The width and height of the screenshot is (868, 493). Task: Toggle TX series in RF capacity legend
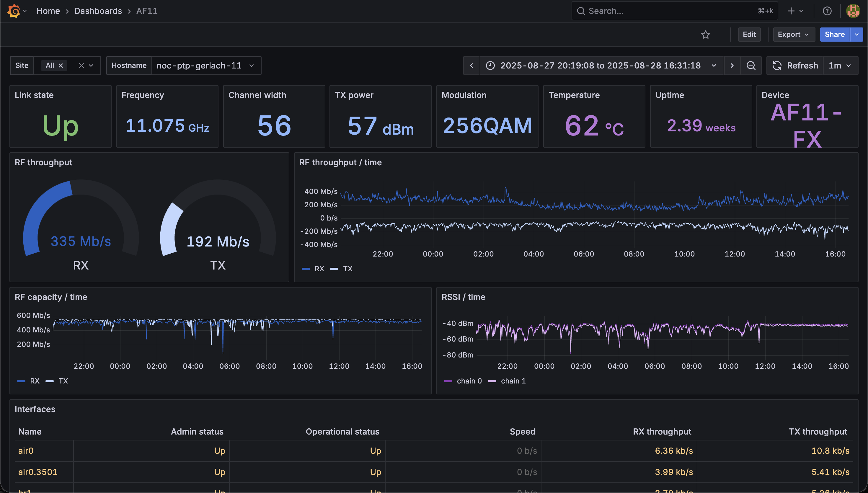(57, 381)
